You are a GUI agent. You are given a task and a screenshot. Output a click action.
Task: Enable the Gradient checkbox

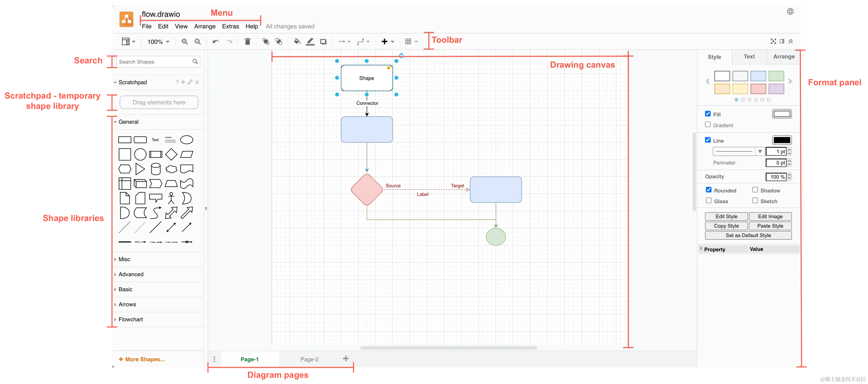pos(708,124)
